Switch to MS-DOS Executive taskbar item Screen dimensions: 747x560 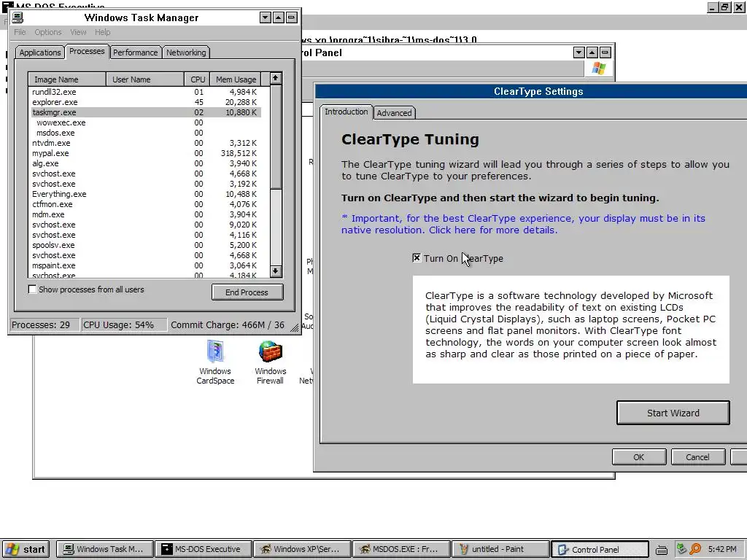(x=204, y=549)
